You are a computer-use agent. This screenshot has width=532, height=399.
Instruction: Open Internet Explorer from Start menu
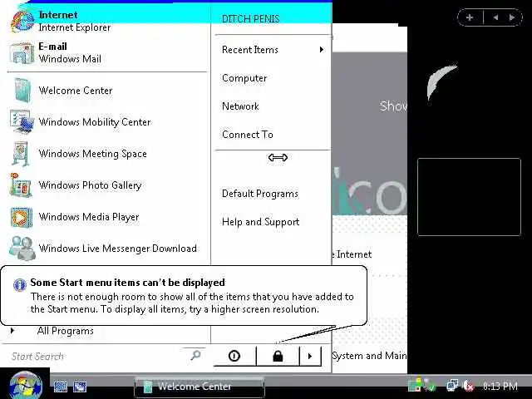coord(22,21)
